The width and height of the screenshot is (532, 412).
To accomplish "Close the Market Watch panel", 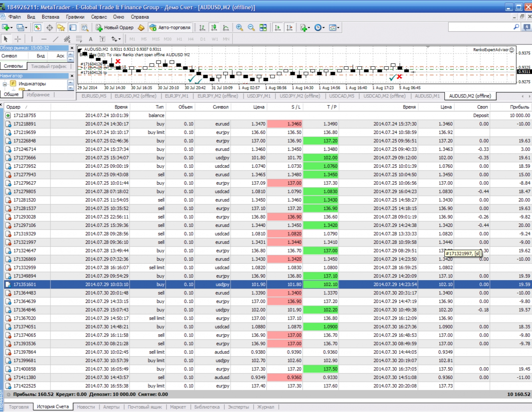I will [72, 48].
